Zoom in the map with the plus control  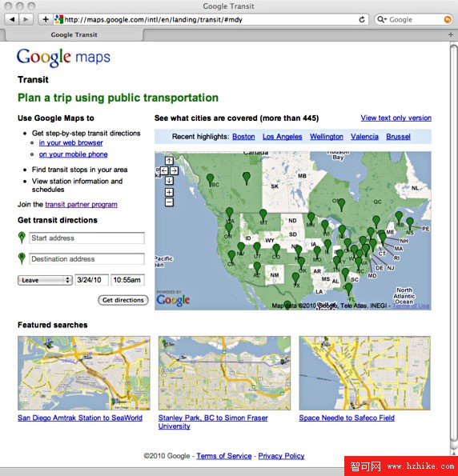point(169,192)
